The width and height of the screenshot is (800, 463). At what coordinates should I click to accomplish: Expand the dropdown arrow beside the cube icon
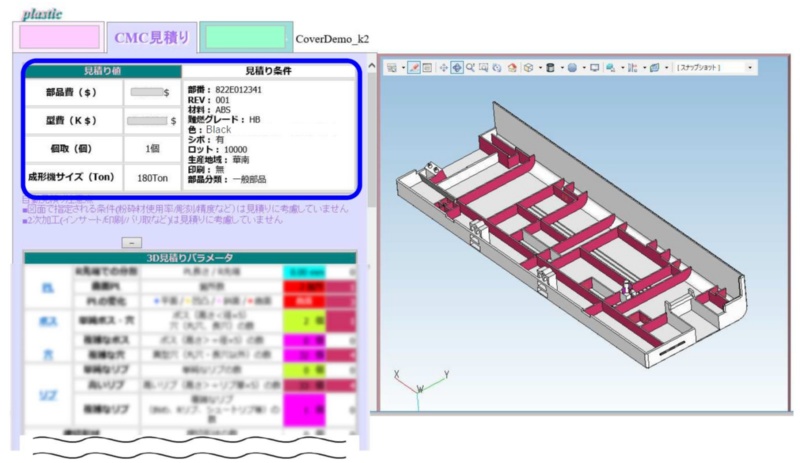[538, 68]
